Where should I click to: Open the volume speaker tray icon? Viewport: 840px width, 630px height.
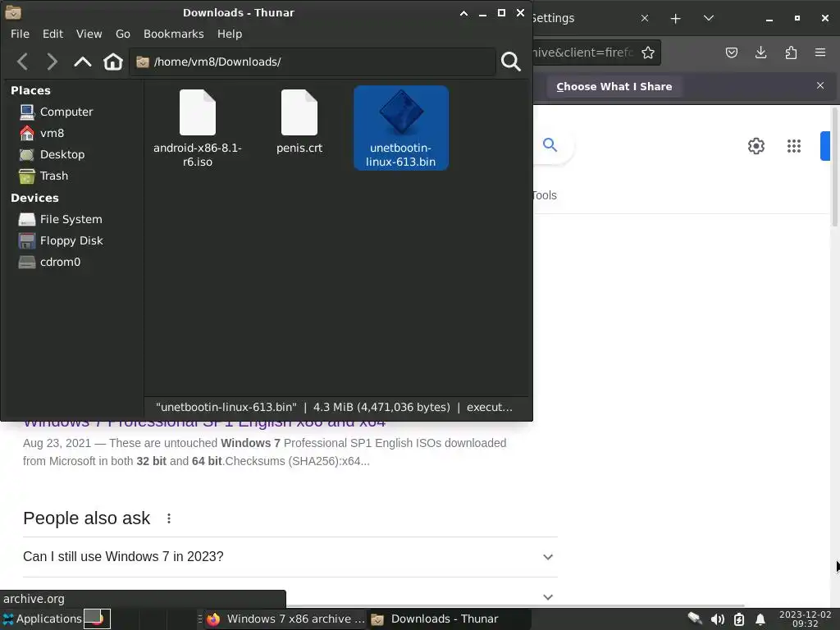click(717, 619)
